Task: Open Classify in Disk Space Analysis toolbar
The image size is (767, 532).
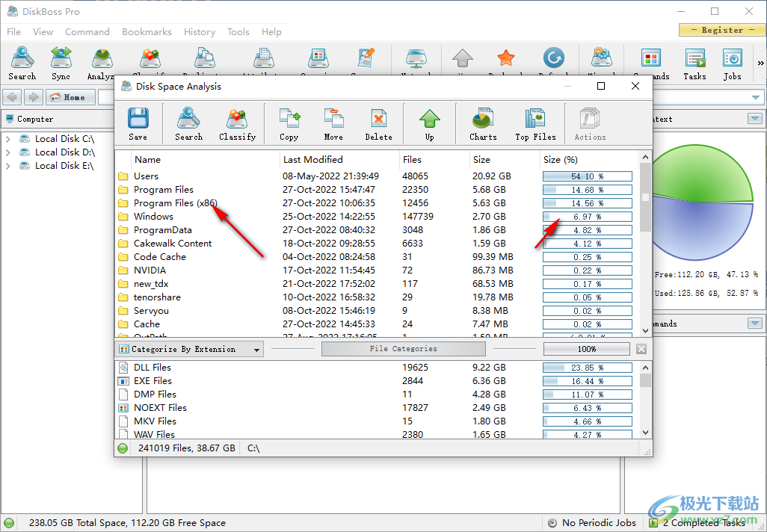Action: [x=237, y=124]
